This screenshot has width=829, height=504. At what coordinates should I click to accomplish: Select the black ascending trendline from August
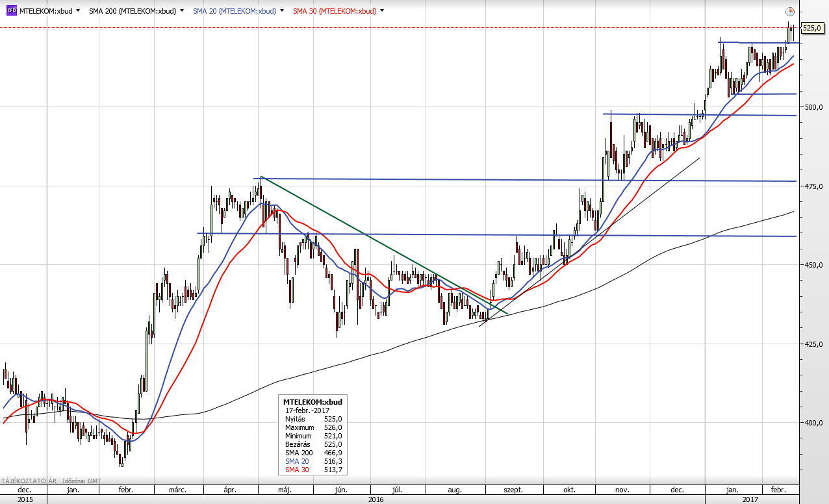590,242
